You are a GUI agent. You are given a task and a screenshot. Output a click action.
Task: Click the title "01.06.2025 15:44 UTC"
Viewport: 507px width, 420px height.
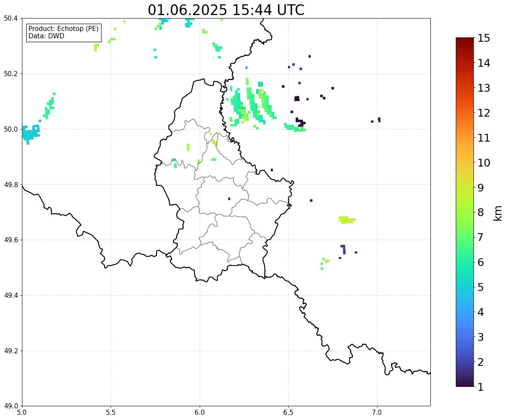[226, 10]
